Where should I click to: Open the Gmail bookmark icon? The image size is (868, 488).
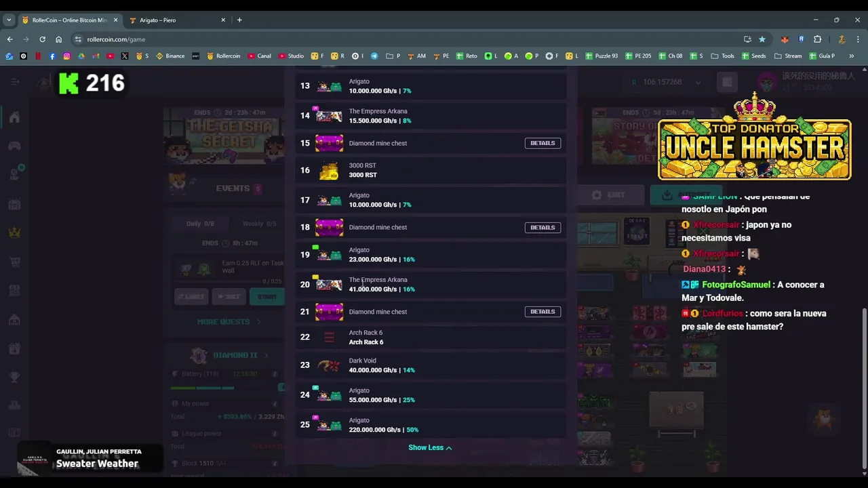point(96,56)
